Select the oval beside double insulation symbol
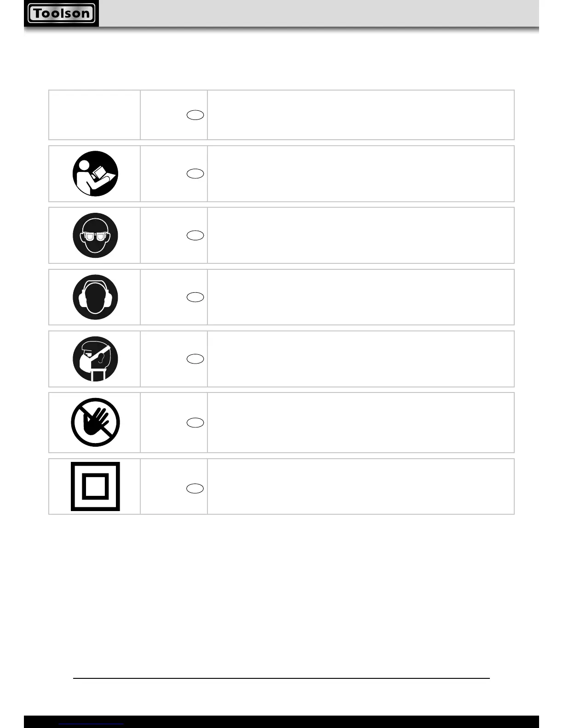This screenshot has height=728, width=563. [x=195, y=489]
